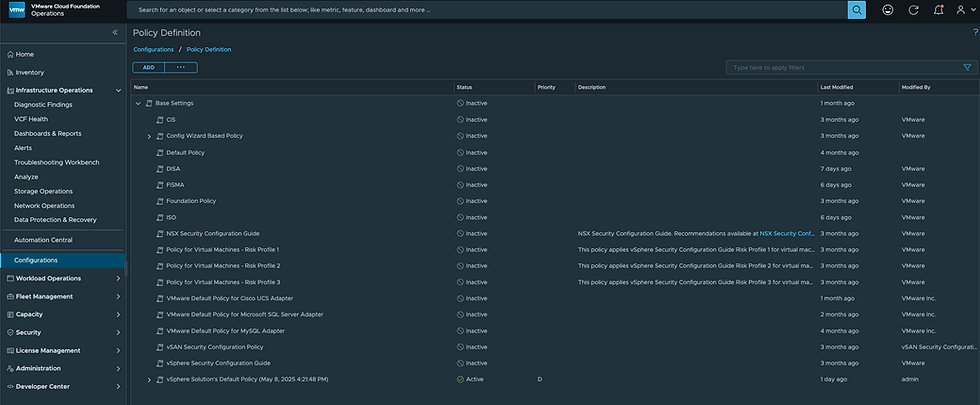Viewport: 980px width, 405px height.
Task: Click the Inventory icon in sidebar
Action: click(x=10, y=72)
